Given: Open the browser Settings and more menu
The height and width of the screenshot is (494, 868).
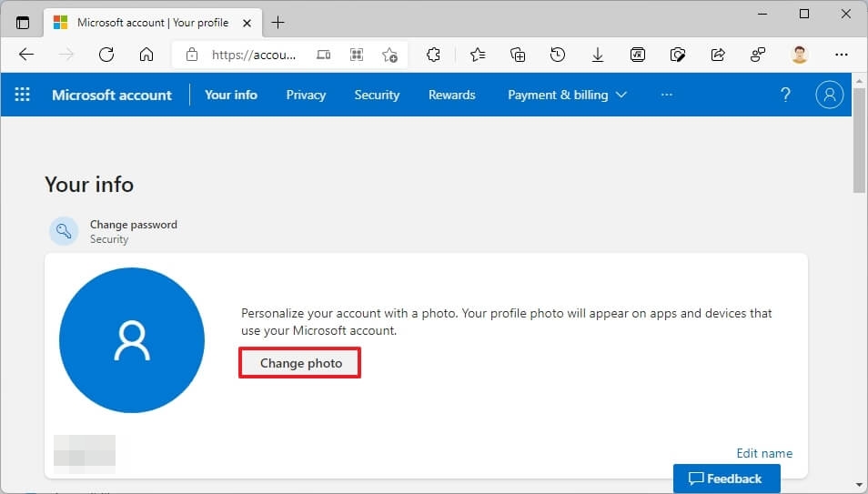Looking at the screenshot, I should tap(842, 55).
